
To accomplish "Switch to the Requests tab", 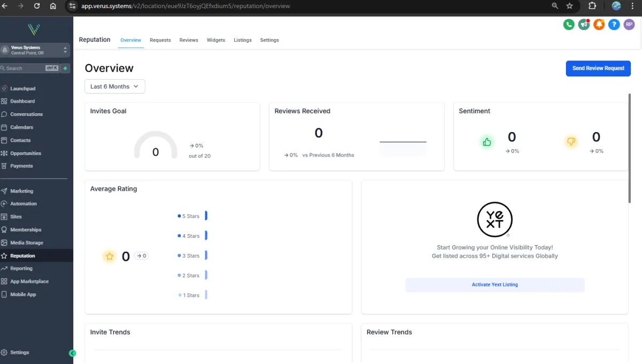I will [x=160, y=40].
